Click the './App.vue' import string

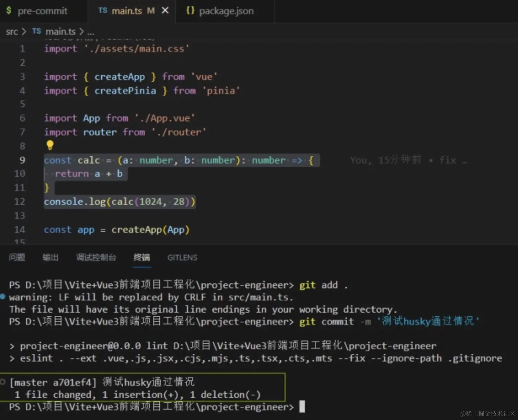165,119
